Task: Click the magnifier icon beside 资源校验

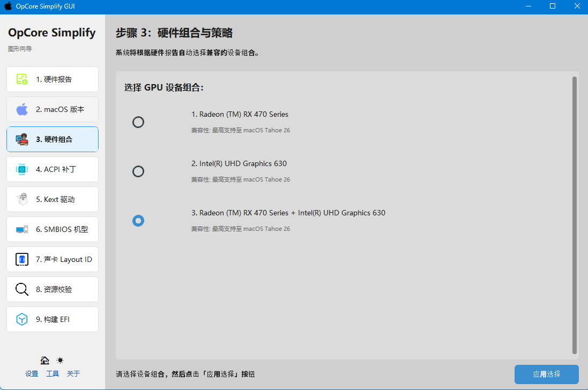Action: pos(22,289)
